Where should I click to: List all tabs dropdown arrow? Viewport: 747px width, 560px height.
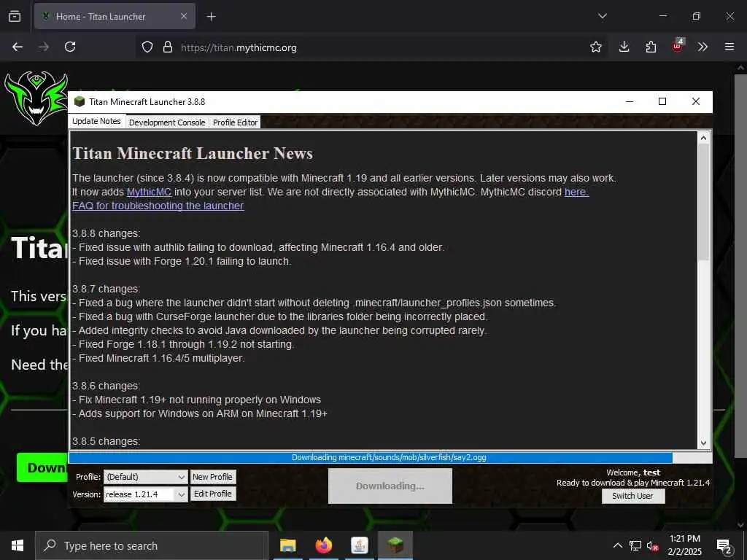point(602,16)
